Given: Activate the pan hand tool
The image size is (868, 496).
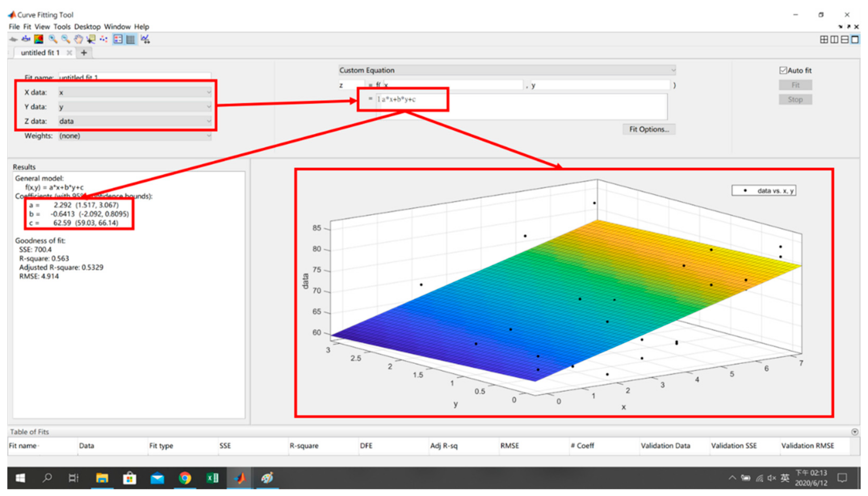Looking at the screenshot, I should 78,40.
